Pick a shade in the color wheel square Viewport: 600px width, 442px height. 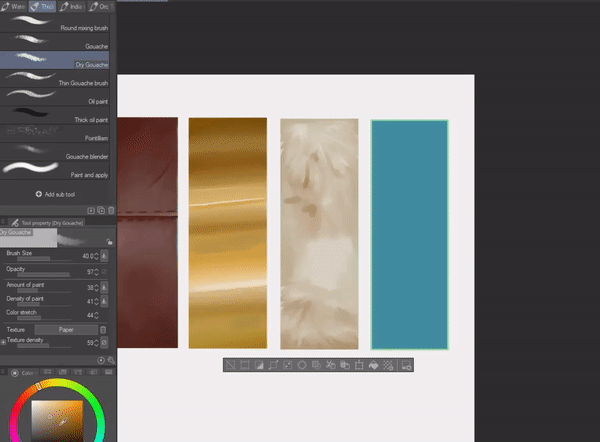point(57,421)
